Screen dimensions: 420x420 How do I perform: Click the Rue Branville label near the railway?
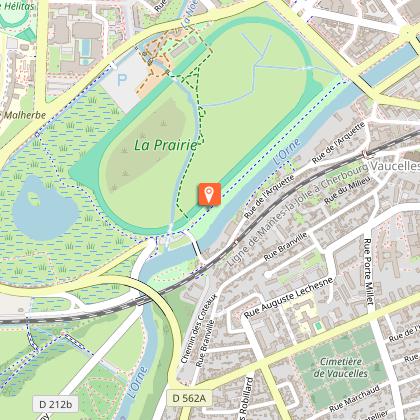285,247
